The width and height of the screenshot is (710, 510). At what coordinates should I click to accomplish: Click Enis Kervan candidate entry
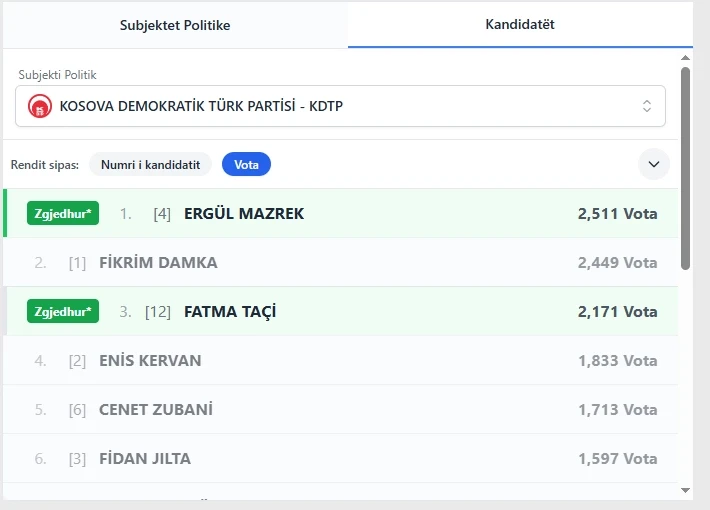(x=150, y=361)
